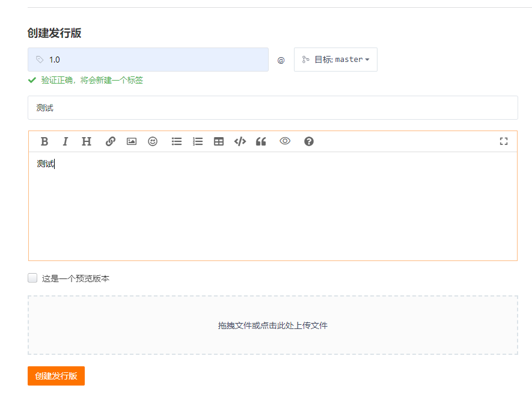The width and height of the screenshot is (532, 409).
Task: Insert a table using the grid icon
Action: (219, 141)
